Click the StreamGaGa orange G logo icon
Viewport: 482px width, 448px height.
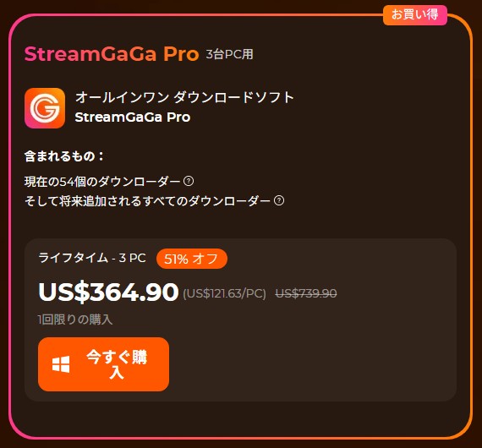point(45,108)
